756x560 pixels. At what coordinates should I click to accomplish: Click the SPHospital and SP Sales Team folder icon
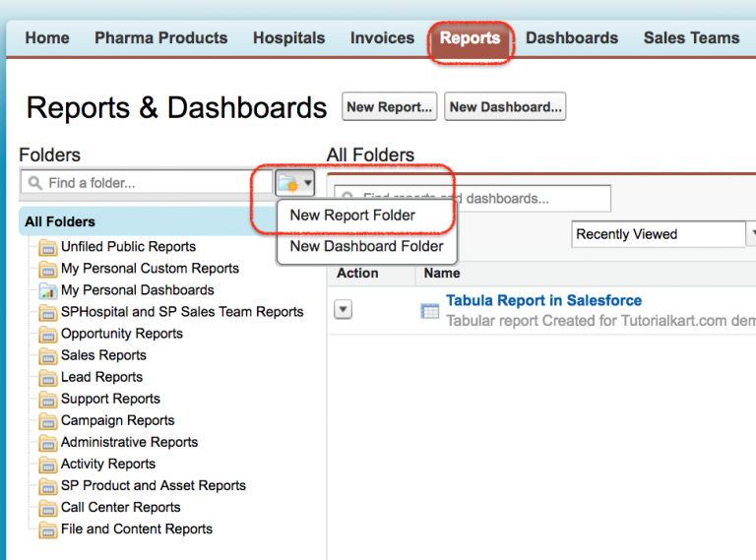(47, 312)
